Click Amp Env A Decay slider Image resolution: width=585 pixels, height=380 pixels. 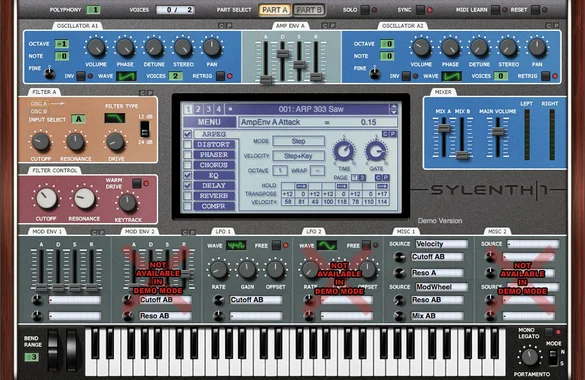coord(282,54)
